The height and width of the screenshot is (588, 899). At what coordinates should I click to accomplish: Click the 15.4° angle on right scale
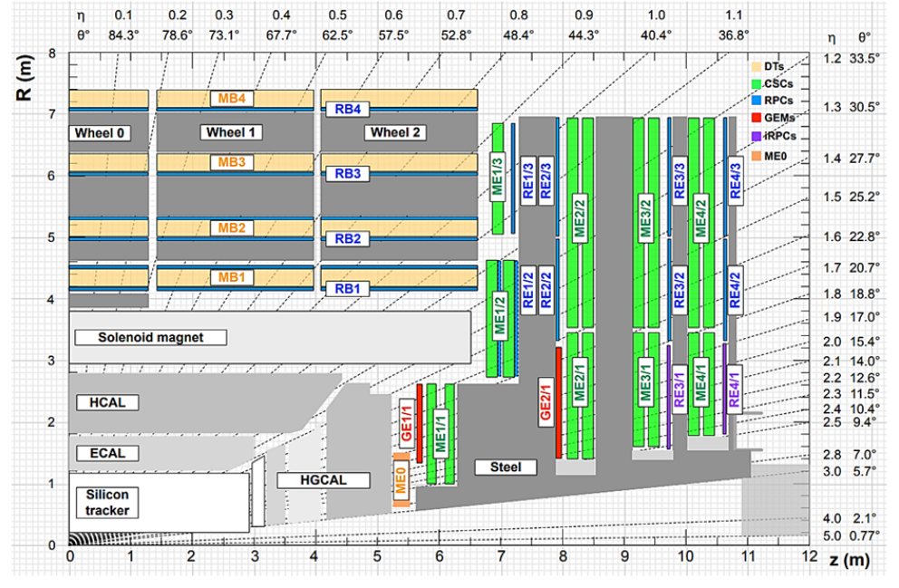[x=864, y=342]
